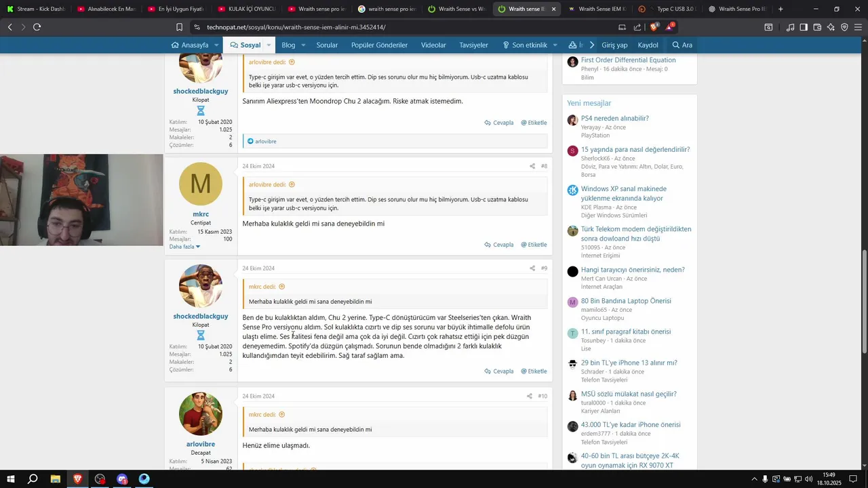The width and height of the screenshot is (868, 488).
Task: Click the share icon on post #10
Action: 530,396
